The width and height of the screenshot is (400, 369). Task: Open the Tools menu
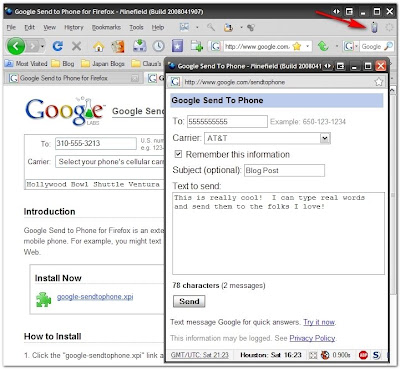tap(136, 27)
